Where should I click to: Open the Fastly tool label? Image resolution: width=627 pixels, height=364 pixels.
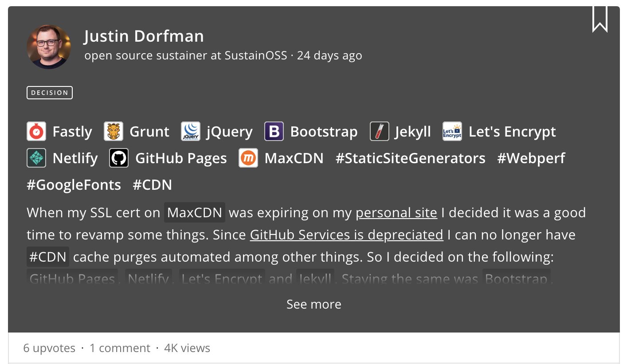pos(72,132)
